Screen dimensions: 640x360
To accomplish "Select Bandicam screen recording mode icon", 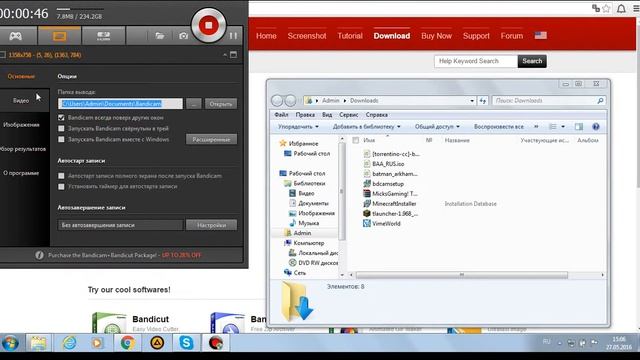I will click(x=60, y=36).
